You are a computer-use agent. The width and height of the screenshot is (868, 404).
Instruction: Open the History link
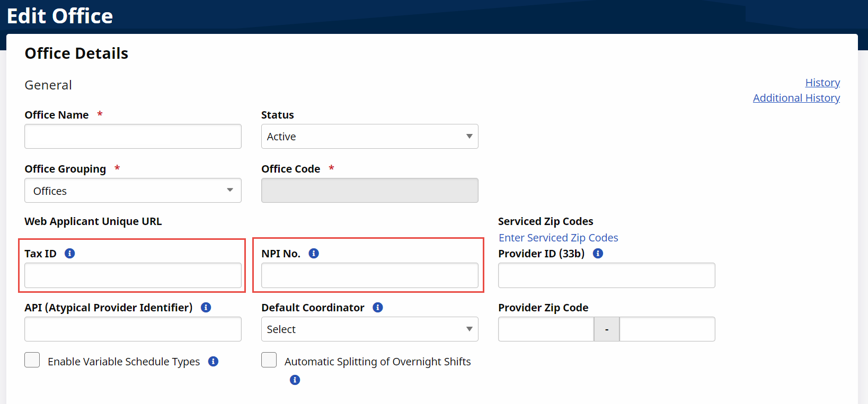click(822, 83)
